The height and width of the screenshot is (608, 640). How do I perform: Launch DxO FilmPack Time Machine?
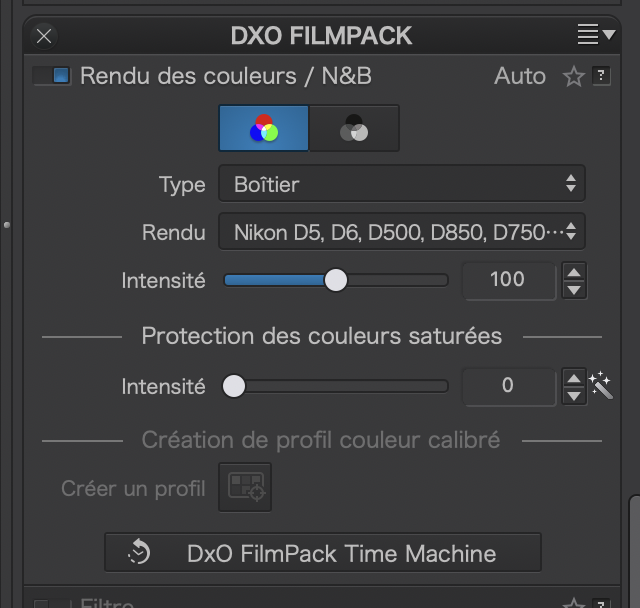pyautogui.click(x=323, y=553)
